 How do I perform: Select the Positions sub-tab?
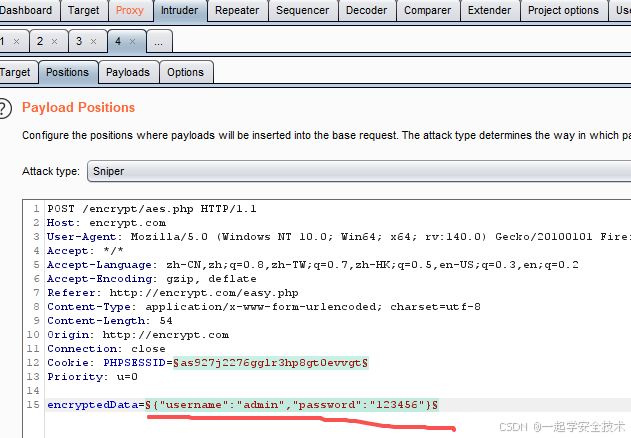pos(67,72)
